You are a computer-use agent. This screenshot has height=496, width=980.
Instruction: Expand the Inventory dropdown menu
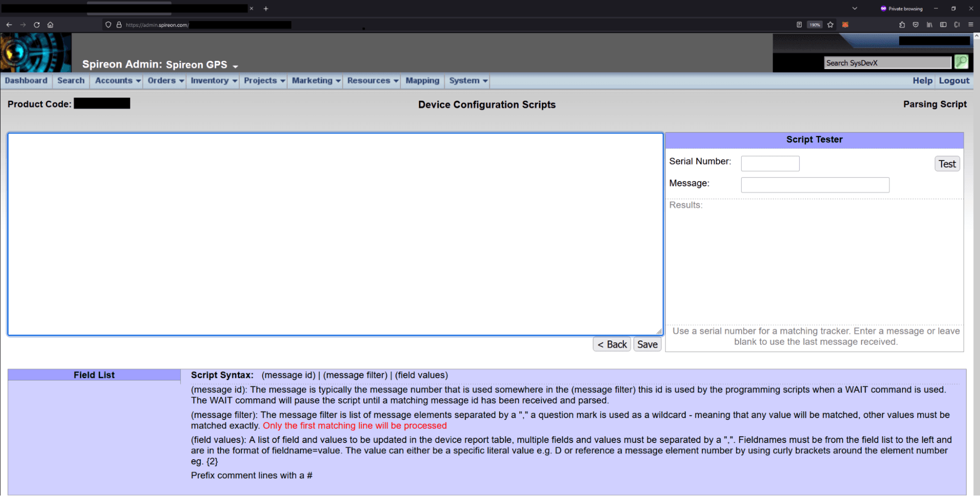[214, 80]
